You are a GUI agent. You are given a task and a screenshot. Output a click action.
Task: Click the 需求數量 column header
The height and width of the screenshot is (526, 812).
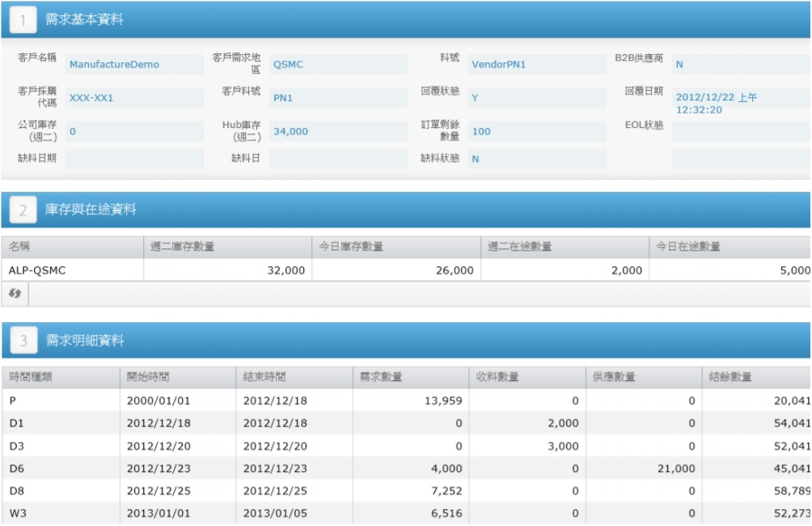pos(410,377)
